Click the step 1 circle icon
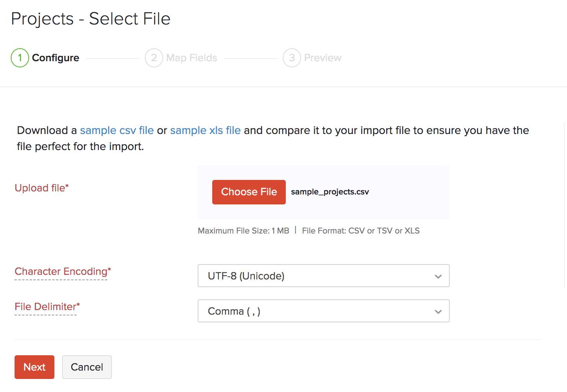This screenshot has width=567, height=392. click(x=20, y=58)
